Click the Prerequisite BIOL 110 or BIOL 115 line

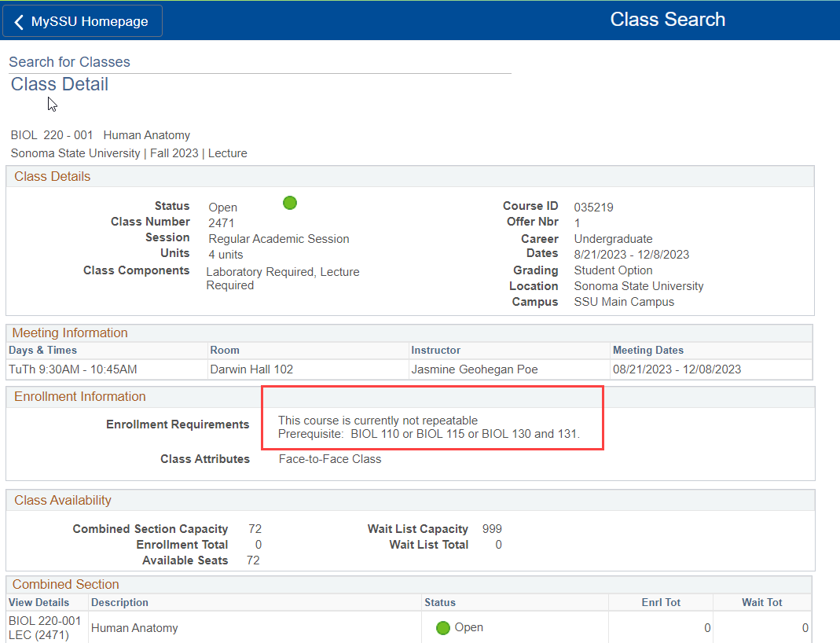[428, 434]
